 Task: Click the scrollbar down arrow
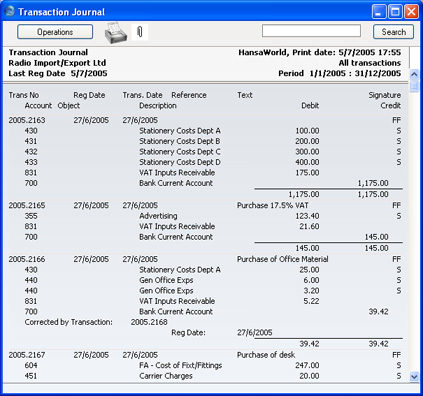[x=414, y=377]
